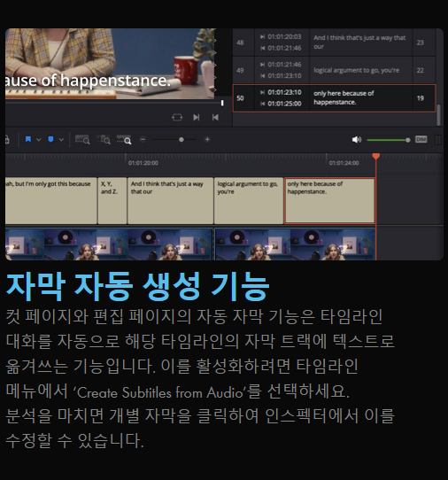Open the flag color dropdown arrow
This screenshot has height=480, width=448.
39,140
